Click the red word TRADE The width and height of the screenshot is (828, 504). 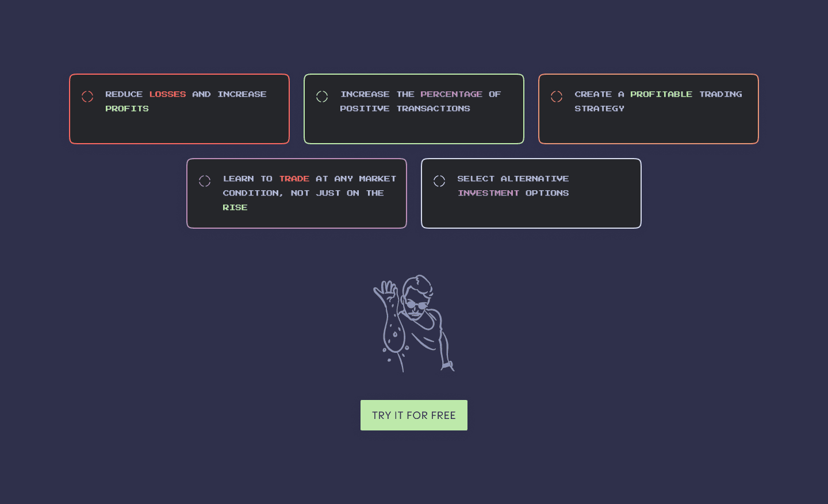(294, 179)
